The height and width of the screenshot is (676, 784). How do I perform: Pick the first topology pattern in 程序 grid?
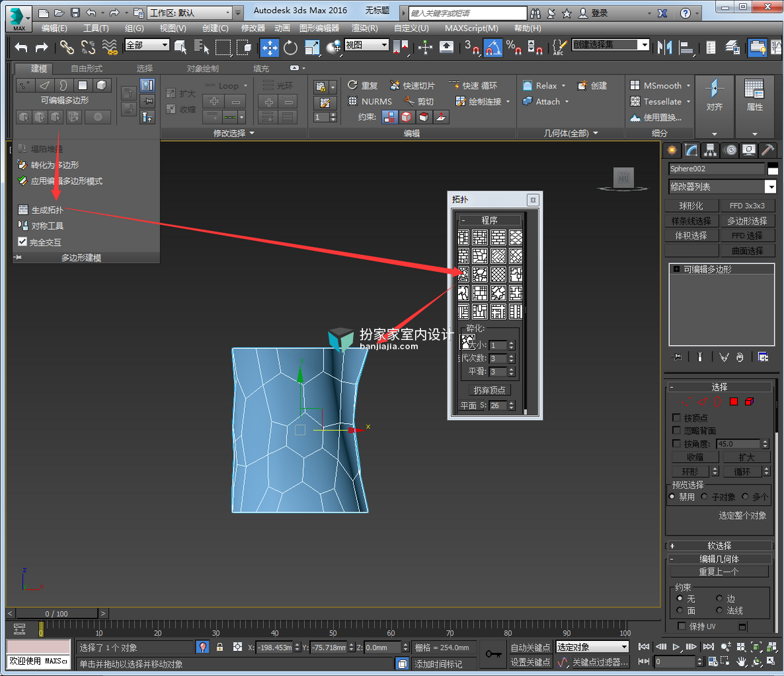[463, 238]
